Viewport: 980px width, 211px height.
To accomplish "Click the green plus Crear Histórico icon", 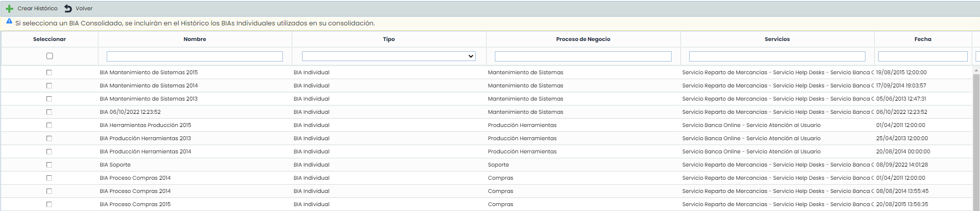I will [x=9, y=9].
